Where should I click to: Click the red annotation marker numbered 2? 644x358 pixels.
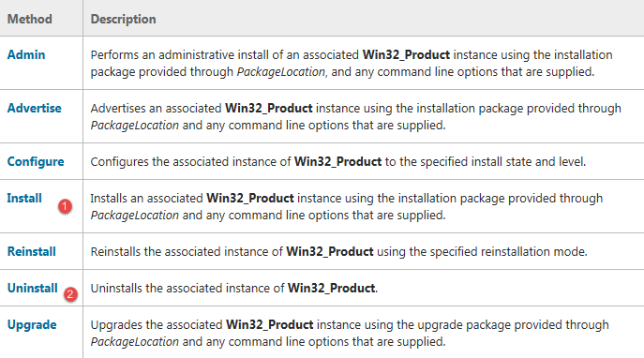[x=70, y=294]
